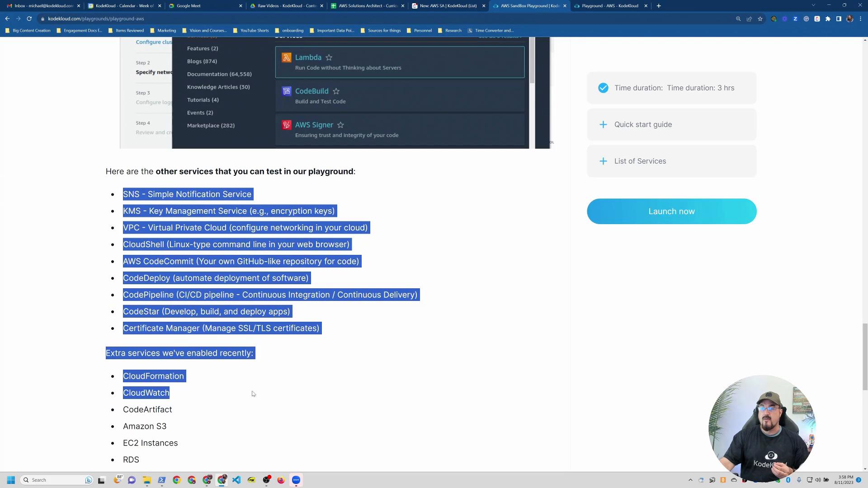Open the Big Content Creation bookmark folder
Screen dimensions: 868x488
coord(28,31)
